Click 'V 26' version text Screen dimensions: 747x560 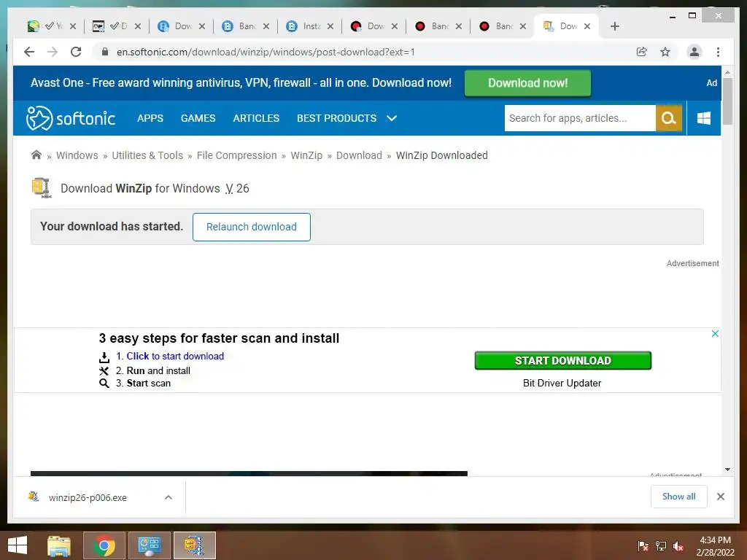pos(237,189)
